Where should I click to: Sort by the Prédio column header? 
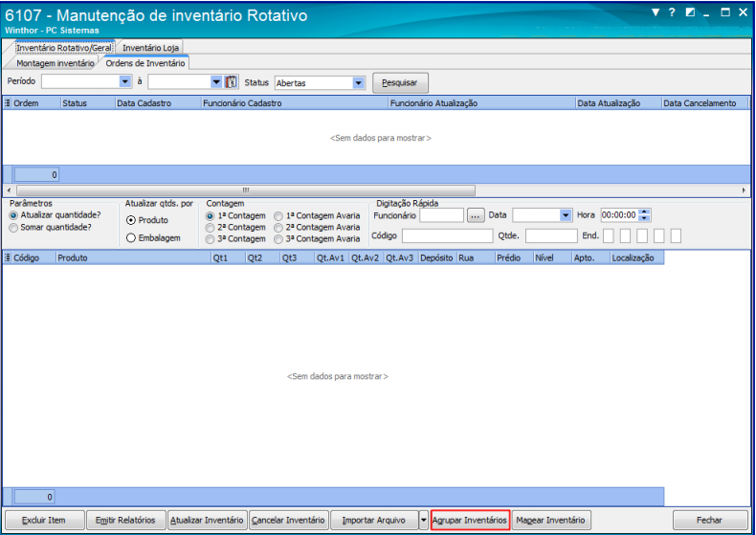coord(515,257)
